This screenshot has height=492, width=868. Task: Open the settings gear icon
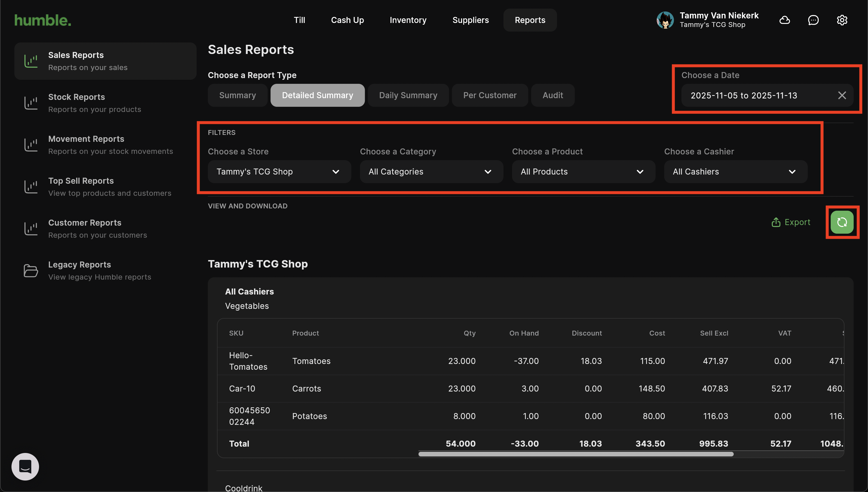click(842, 20)
